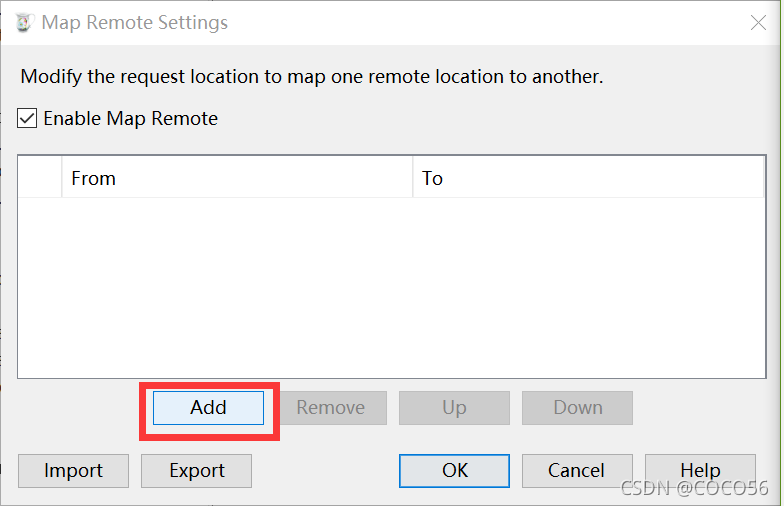Cancel the Map Remote Settings dialog
The height and width of the screenshot is (506, 784).
(578, 471)
